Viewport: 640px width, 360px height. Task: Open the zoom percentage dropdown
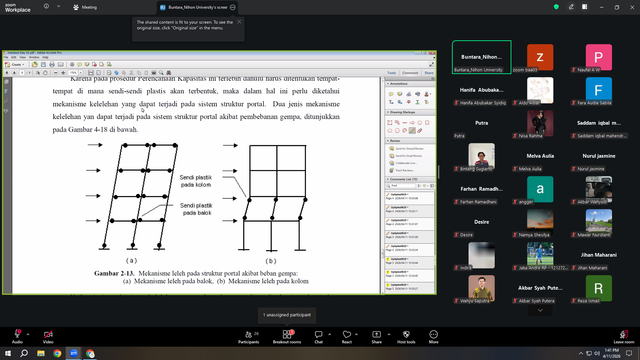tap(81, 73)
